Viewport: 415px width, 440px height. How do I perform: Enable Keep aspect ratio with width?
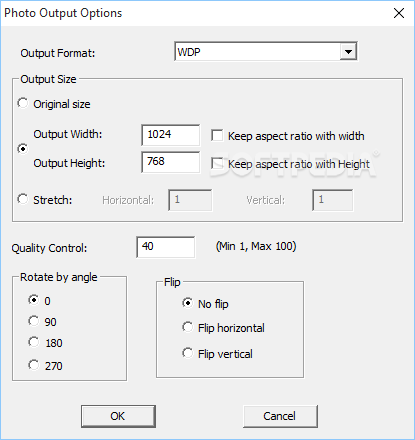click(x=217, y=136)
